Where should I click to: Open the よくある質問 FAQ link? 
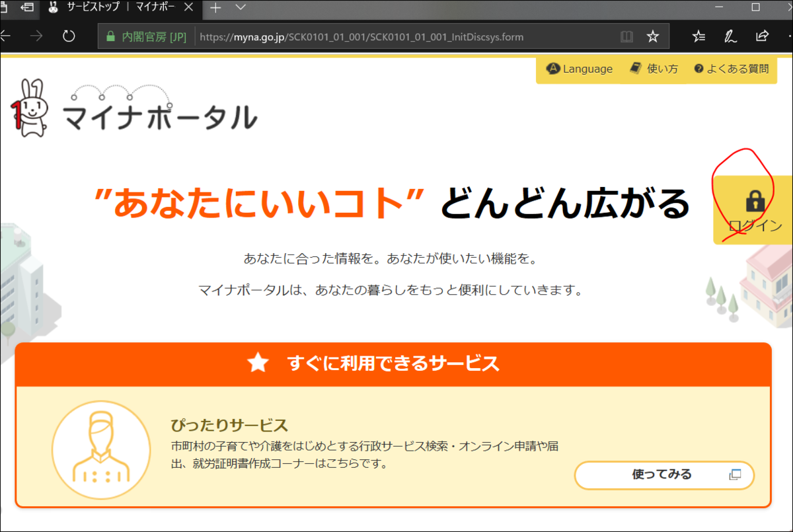click(732, 69)
